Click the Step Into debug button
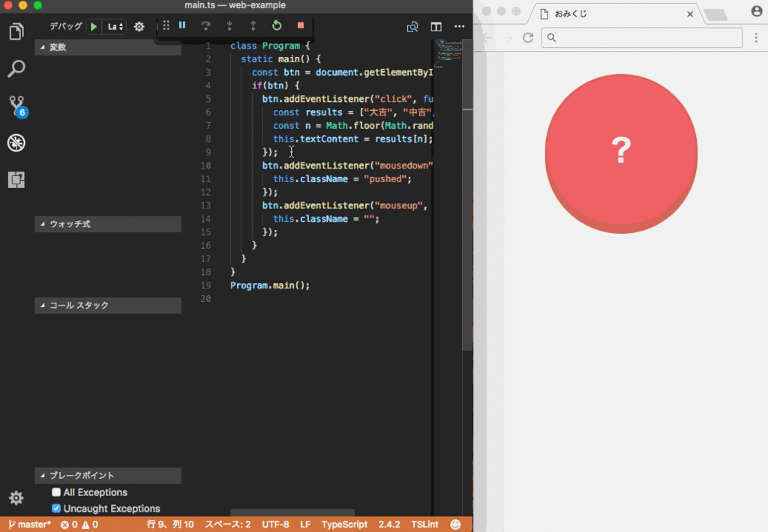Screen dimensions: 768x532 [229, 25]
